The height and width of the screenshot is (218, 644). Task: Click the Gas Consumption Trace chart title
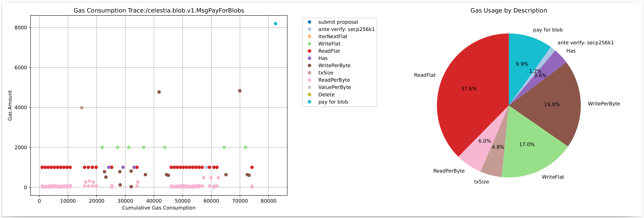159,11
